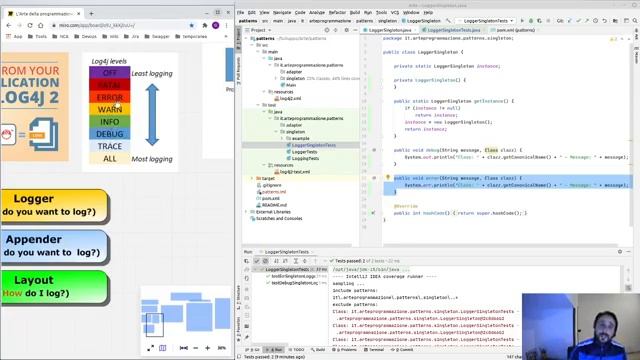This screenshot has height=360, width=640.
Task: Zoom in on the Miro board
Action: coord(207,348)
